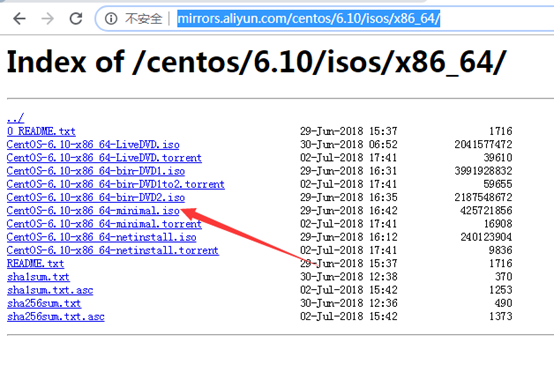Click the file size 3991928832
Screen dimensions: 554x365
(x=483, y=171)
